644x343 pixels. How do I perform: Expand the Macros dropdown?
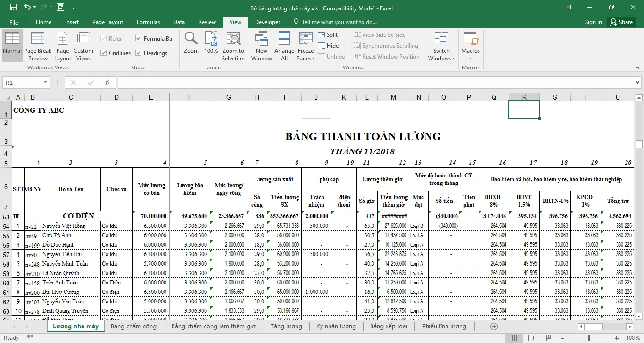[471, 59]
